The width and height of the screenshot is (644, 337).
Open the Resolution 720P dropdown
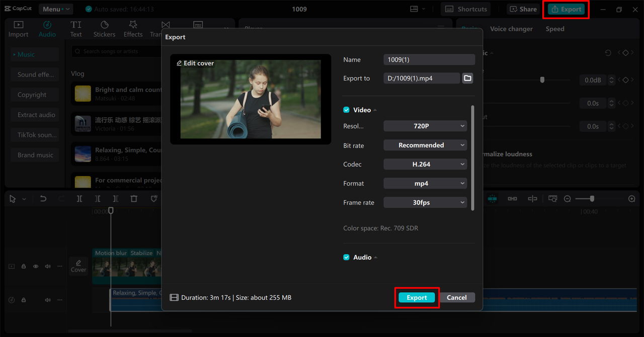click(425, 126)
